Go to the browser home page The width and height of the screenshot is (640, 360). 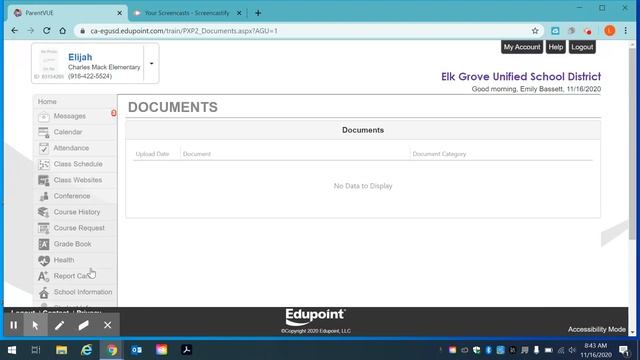pos(62,31)
